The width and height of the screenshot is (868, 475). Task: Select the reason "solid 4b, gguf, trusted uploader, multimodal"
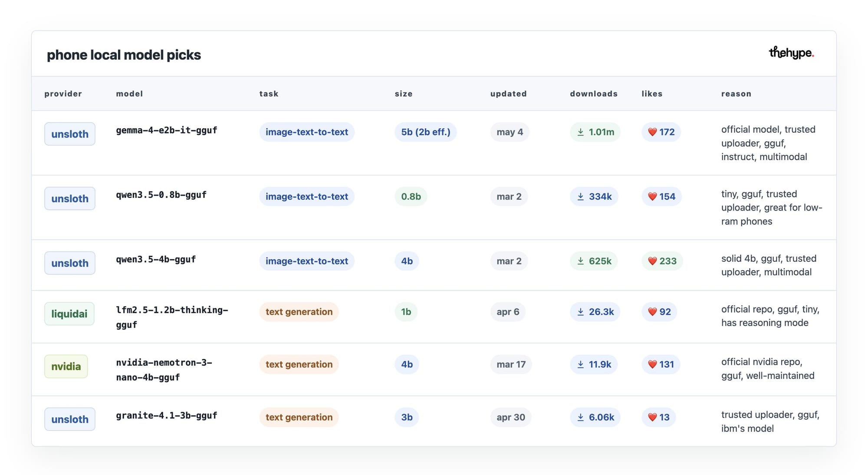[x=769, y=265]
